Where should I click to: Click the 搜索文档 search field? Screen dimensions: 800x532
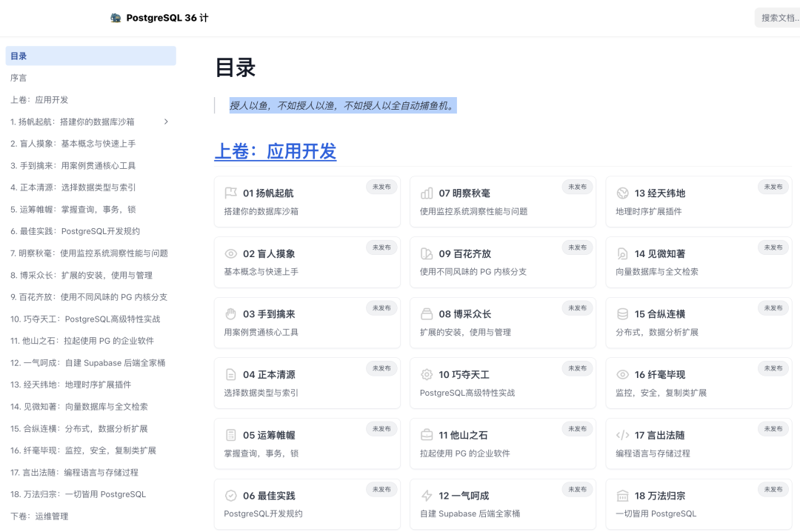point(777,18)
